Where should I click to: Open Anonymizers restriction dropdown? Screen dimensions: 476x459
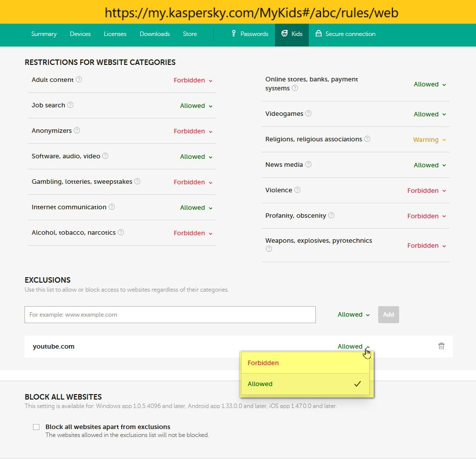tap(193, 132)
